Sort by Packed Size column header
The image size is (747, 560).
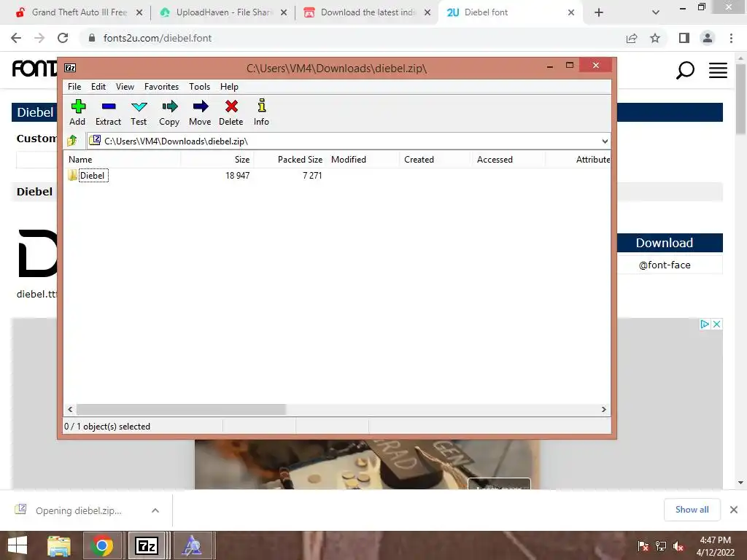coord(290,160)
